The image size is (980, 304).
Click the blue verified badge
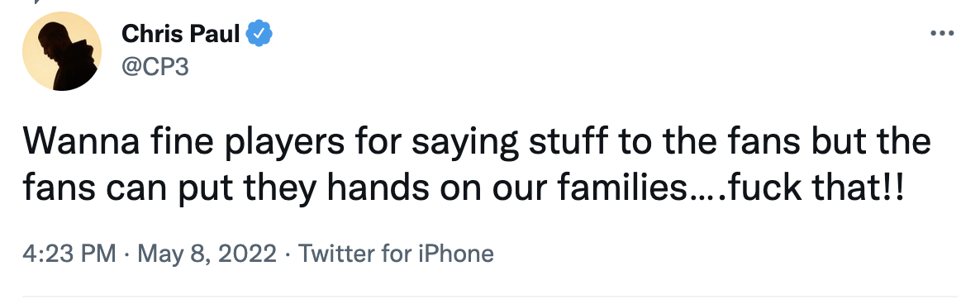point(259,33)
